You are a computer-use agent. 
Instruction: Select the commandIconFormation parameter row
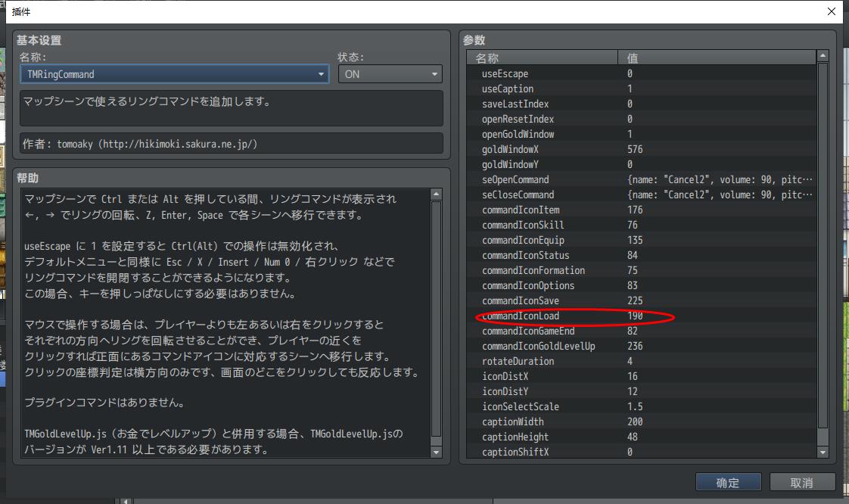(642, 271)
